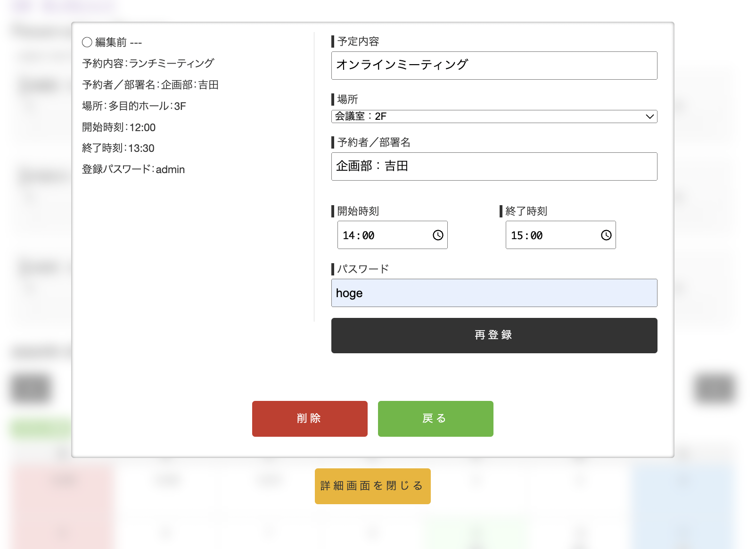Click the 予定内容 section label
Screen dimensions: 756x549
point(358,42)
